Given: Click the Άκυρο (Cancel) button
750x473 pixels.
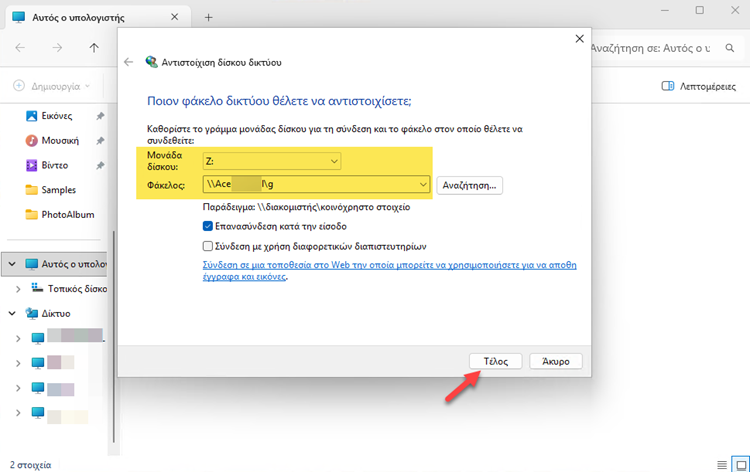Looking at the screenshot, I should [x=555, y=360].
